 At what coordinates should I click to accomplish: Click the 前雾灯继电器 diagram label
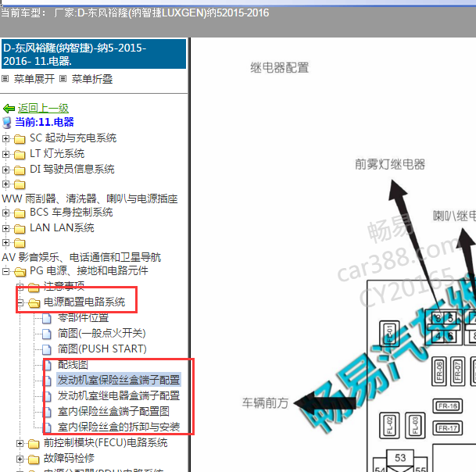point(390,165)
